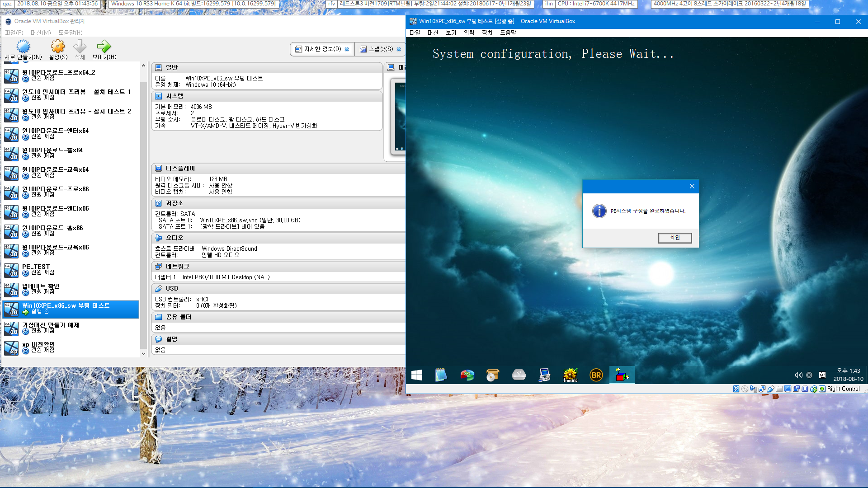Collapse the USB section header

(x=278, y=288)
